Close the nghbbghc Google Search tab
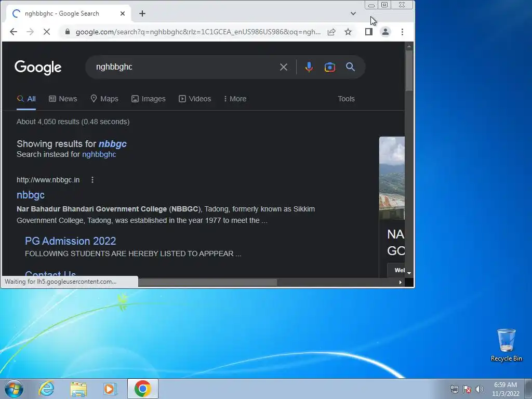This screenshot has height=399, width=532. (123, 14)
